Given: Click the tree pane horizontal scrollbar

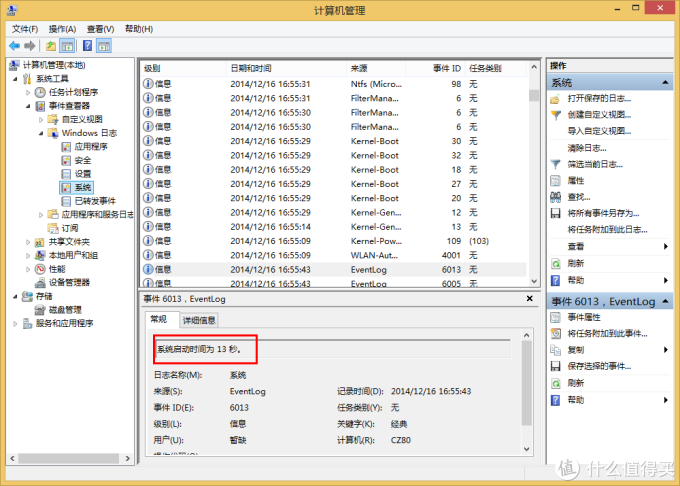Looking at the screenshot, I should point(70,458).
